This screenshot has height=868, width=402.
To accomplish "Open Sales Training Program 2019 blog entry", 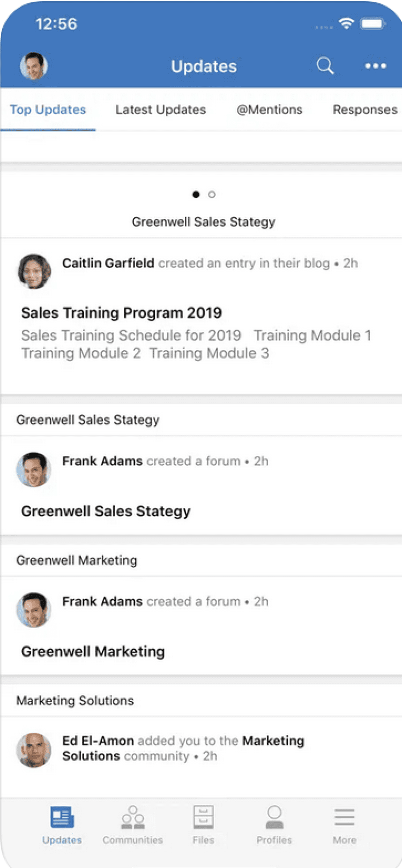I will (122, 313).
